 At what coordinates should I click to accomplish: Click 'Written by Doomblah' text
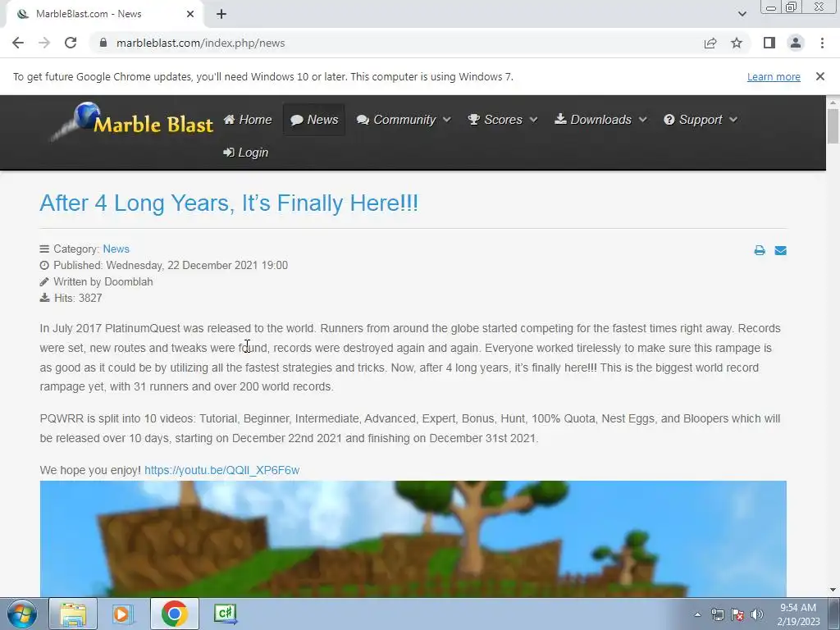click(x=103, y=282)
